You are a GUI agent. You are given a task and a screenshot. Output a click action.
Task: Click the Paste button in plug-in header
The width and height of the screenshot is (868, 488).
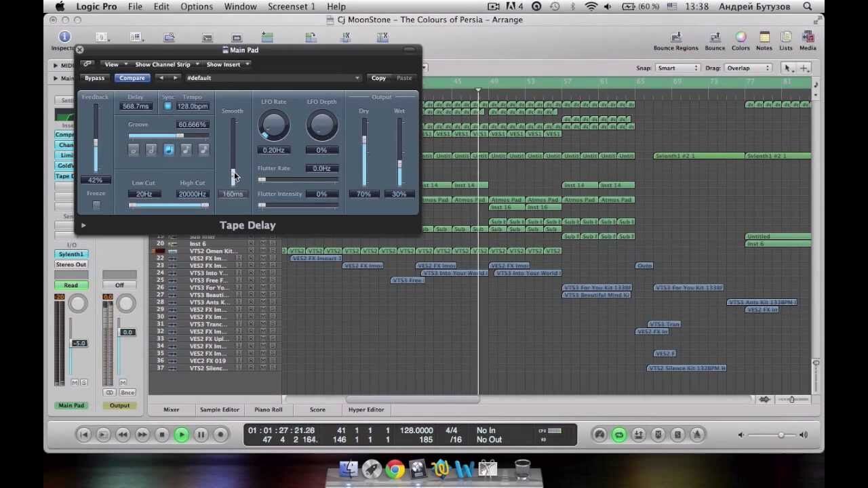click(x=404, y=78)
